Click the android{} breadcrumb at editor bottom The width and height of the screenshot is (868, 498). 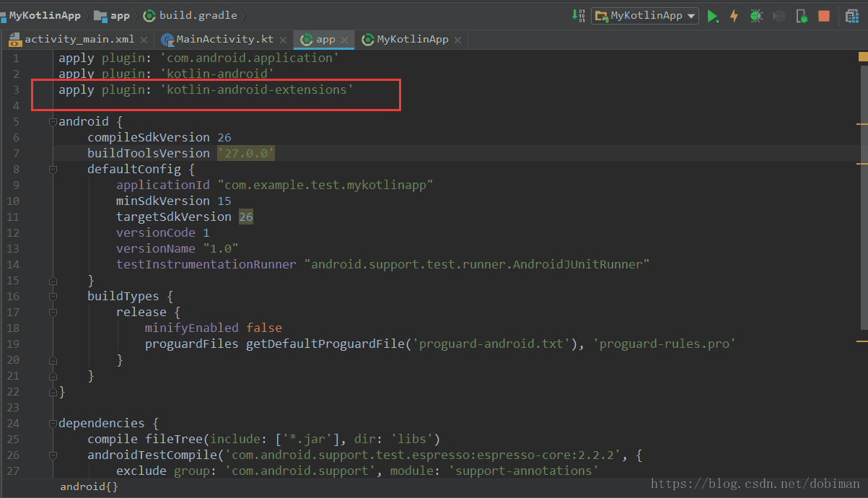click(89, 487)
